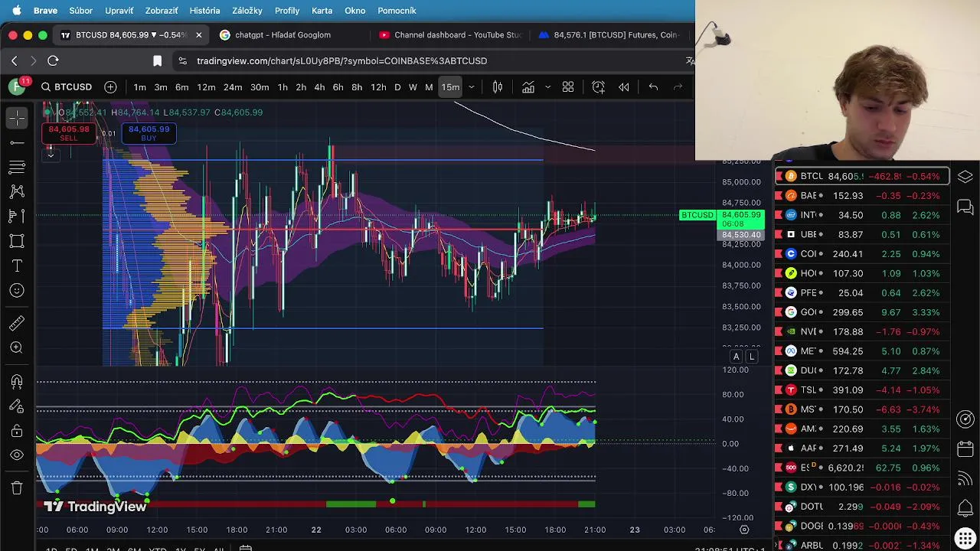Click the trash icon to remove objects
980x551 pixels.
17,487
